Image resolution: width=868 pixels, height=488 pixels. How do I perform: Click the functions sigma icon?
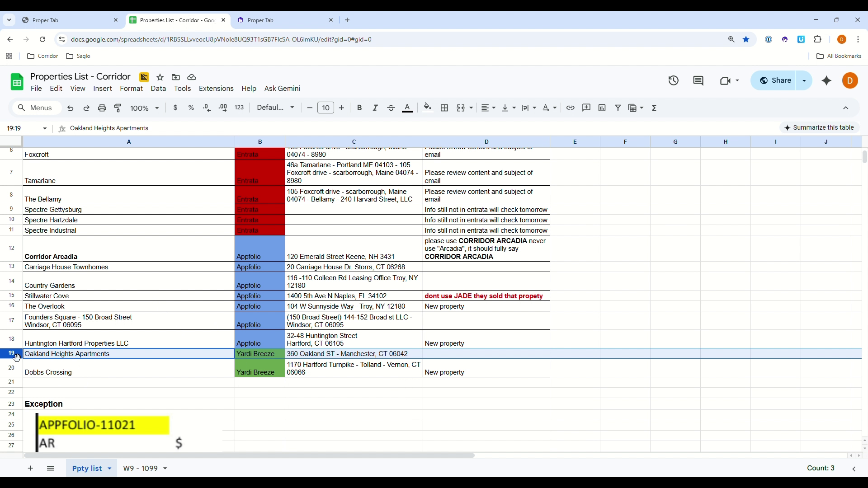point(654,108)
